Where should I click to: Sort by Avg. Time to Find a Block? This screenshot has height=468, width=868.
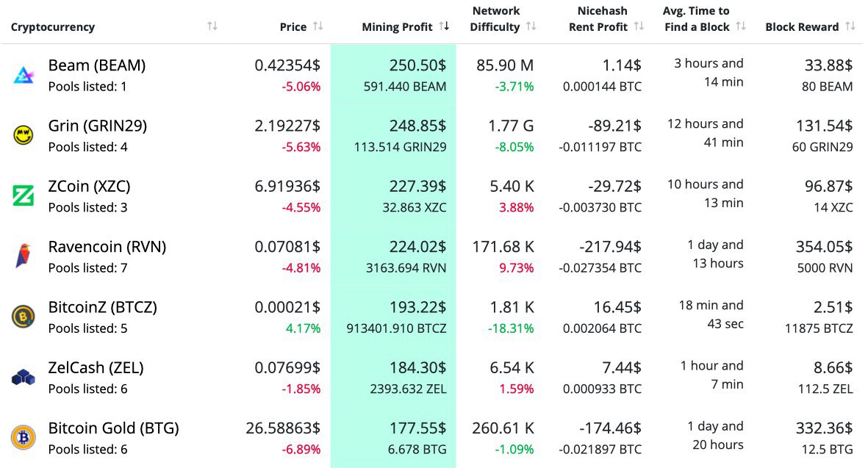(741, 26)
